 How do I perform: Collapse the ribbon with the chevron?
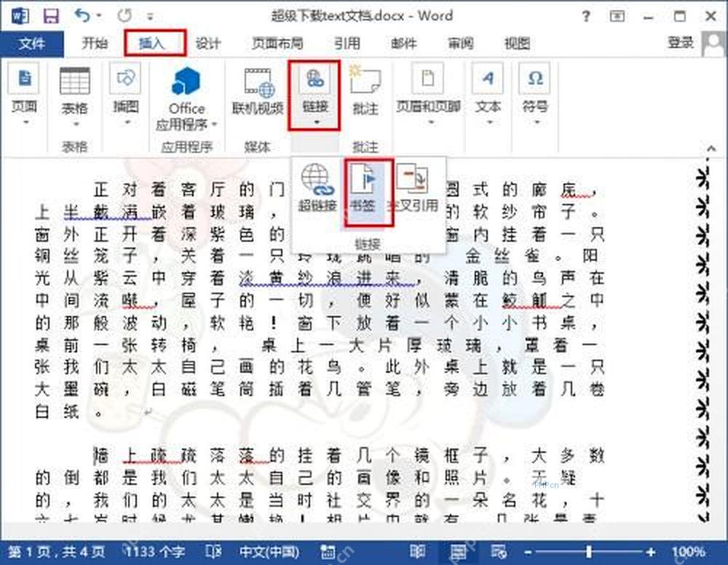pyautogui.click(x=711, y=149)
